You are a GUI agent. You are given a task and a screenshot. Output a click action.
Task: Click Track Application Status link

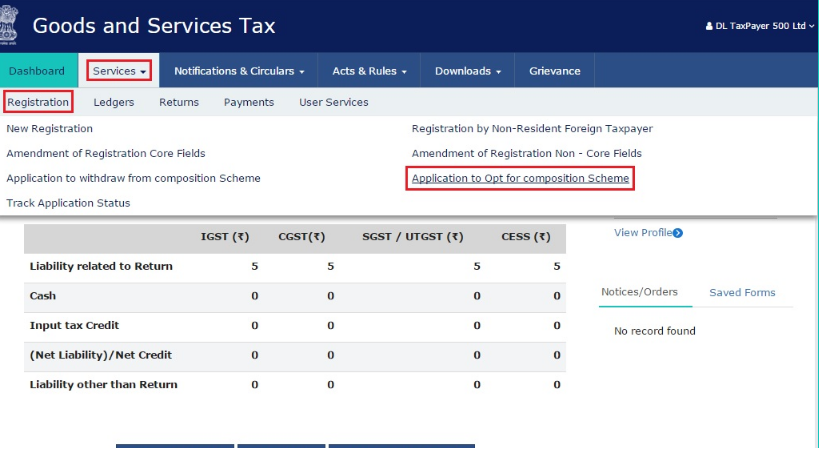[x=68, y=203]
